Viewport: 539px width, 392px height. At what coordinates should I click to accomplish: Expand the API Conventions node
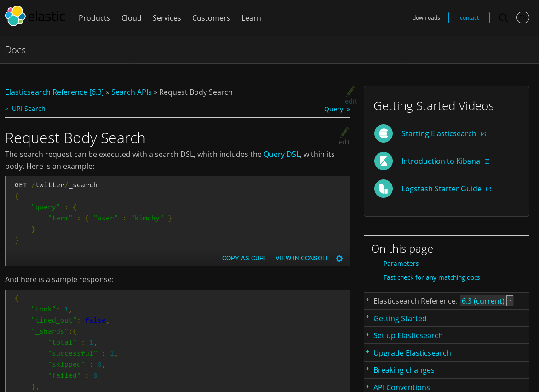coord(368,386)
